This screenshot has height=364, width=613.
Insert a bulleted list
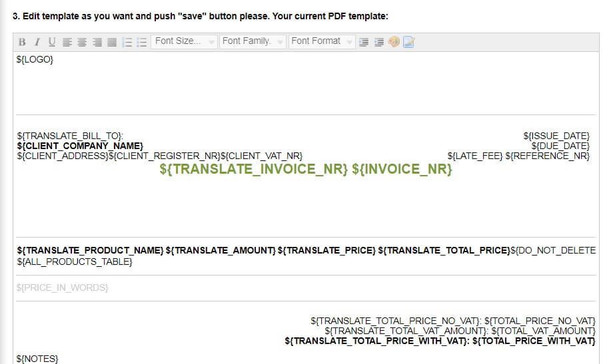click(x=142, y=42)
